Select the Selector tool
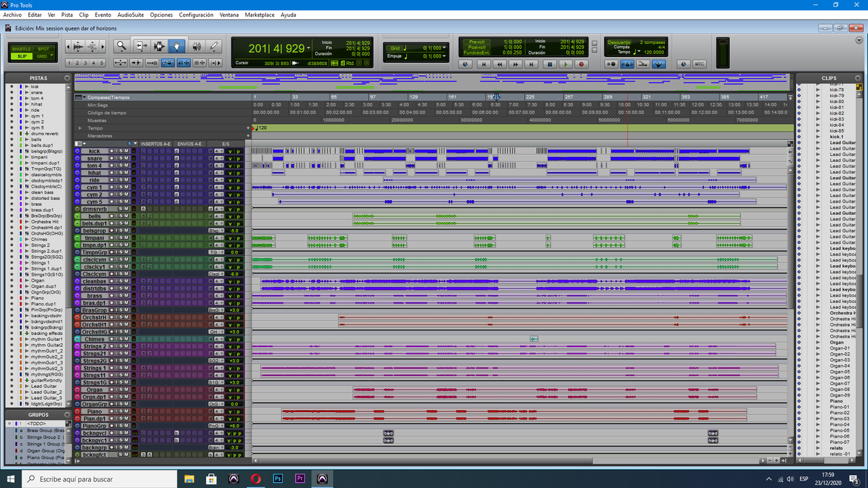This screenshot has height=488, width=868. (159, 46)
